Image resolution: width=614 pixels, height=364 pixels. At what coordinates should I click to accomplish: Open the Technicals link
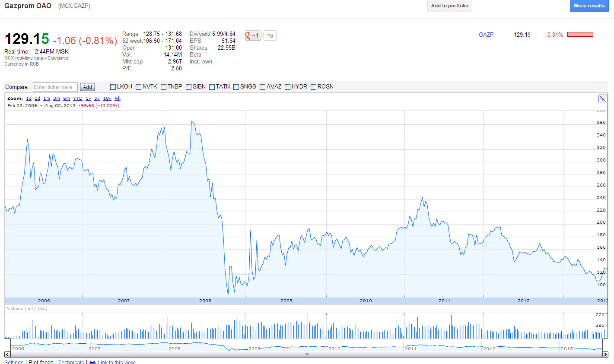71,362
